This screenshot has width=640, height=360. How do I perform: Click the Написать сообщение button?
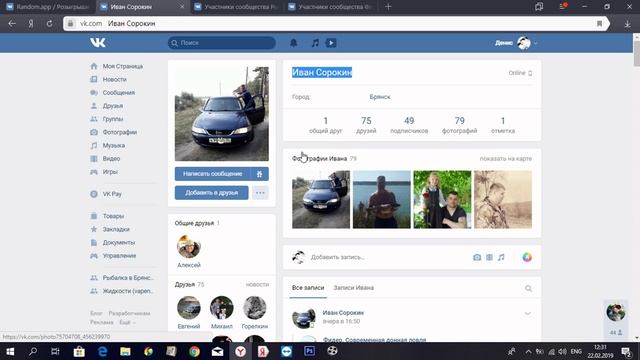pos(212,174)
